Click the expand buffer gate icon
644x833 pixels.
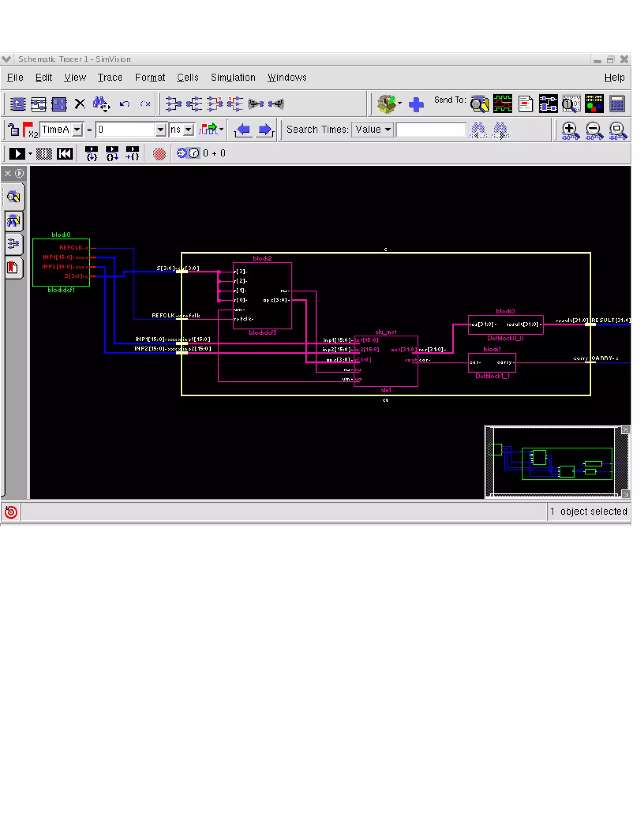click(x=256, y=104)
